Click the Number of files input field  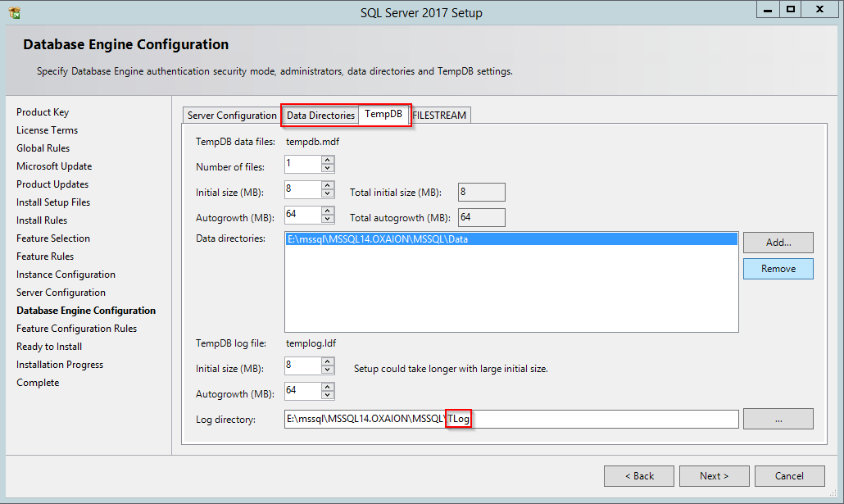coord(303,164)
